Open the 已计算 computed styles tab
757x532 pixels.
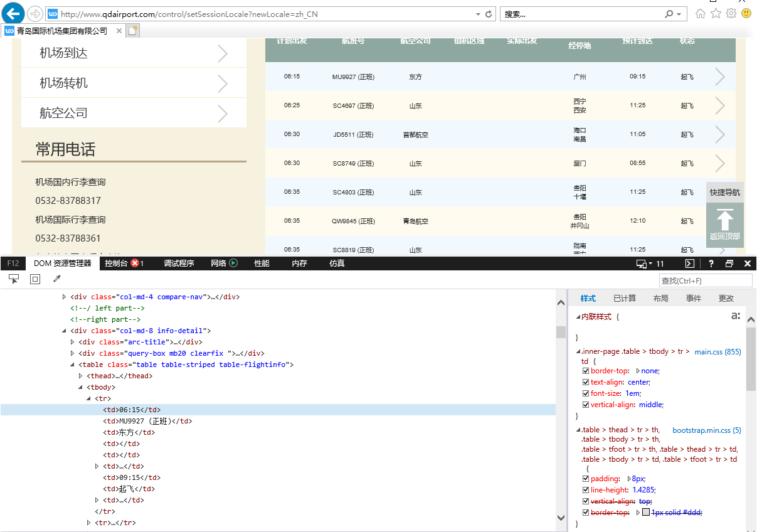point(624,298)
